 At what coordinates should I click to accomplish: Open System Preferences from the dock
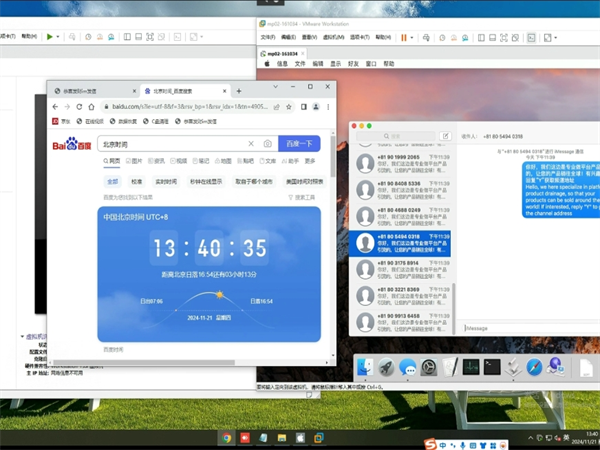click(429, 367)
